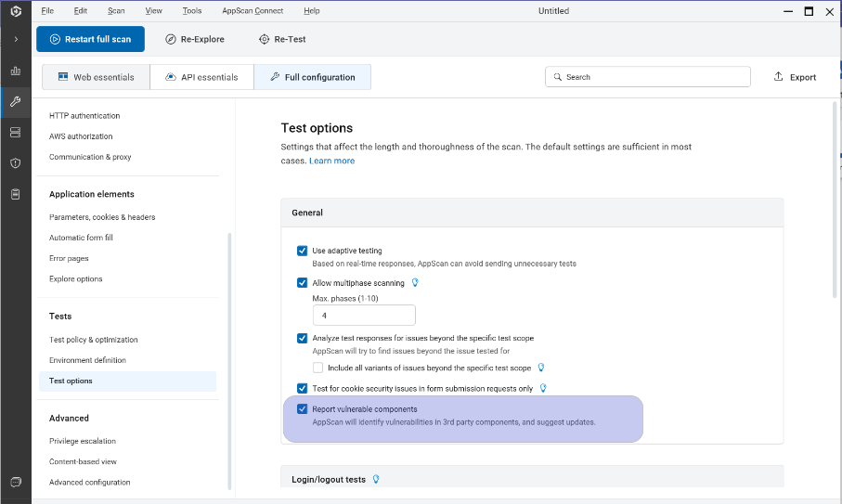842x504 pixels.
Task: Click the settings list scrollbar
Action: (x=230, y=361)
